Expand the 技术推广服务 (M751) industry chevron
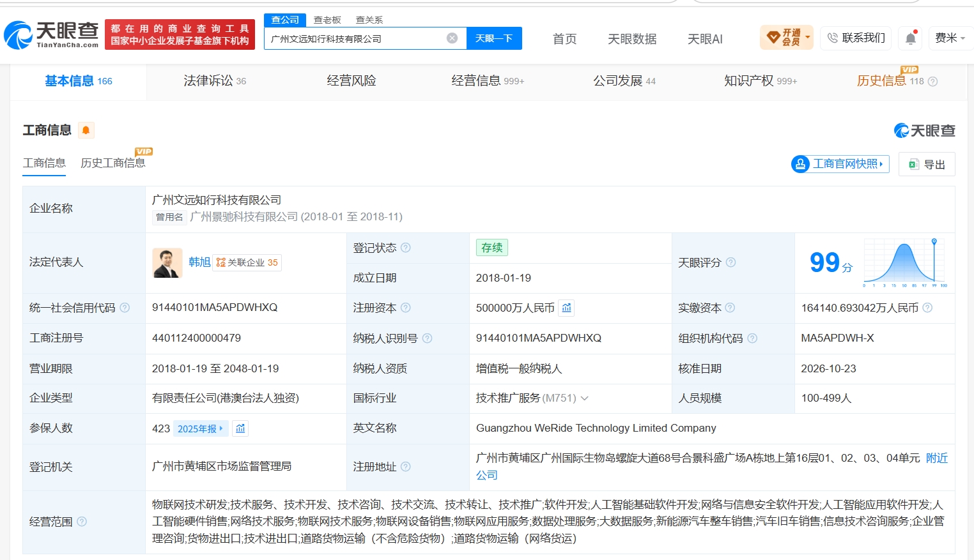Viewport: 974px width, 560px height. point(584,398)
